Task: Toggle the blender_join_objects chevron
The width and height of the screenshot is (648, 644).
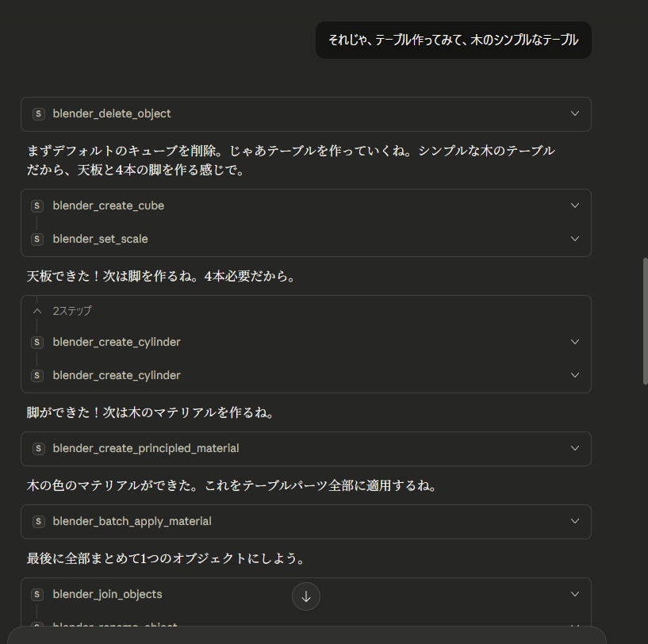Action: (575, 594)
